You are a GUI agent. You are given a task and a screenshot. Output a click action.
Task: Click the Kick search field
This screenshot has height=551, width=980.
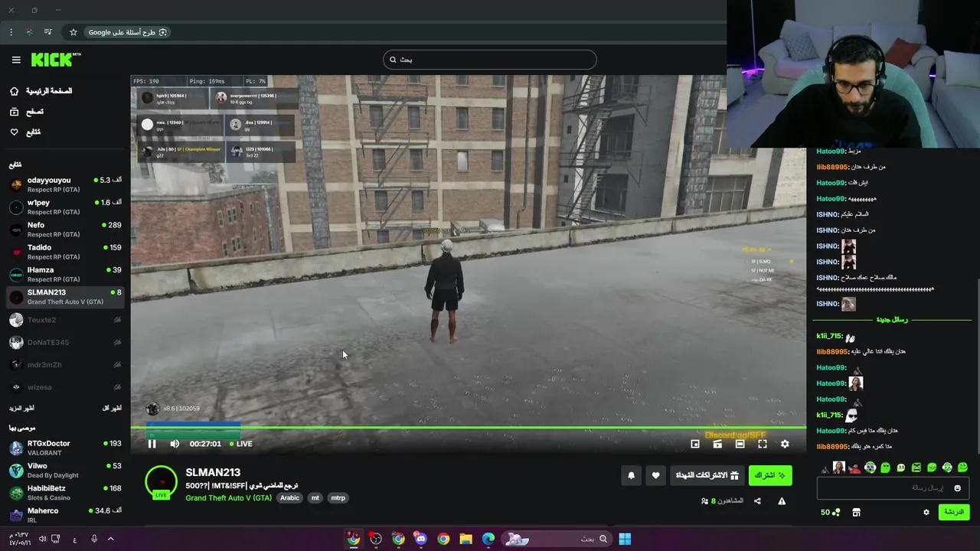490,60
